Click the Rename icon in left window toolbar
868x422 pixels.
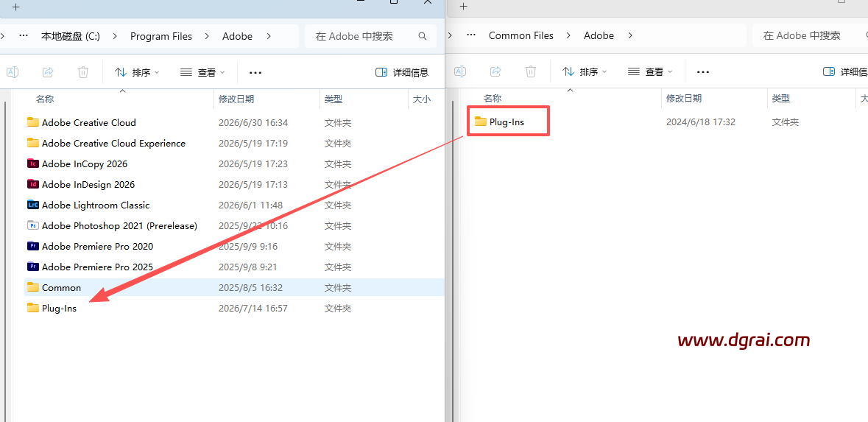click(13, 72)
